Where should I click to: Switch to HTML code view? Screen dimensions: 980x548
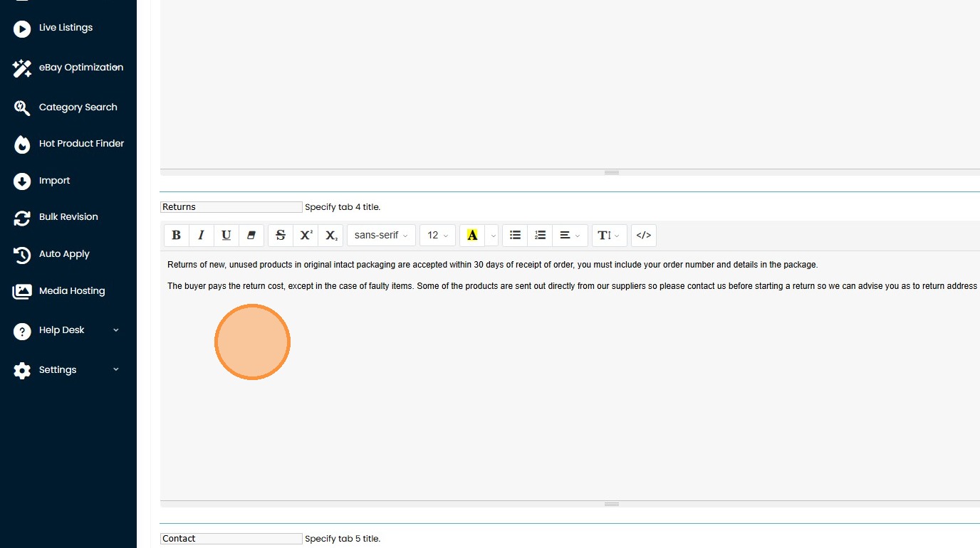(644, 236)
